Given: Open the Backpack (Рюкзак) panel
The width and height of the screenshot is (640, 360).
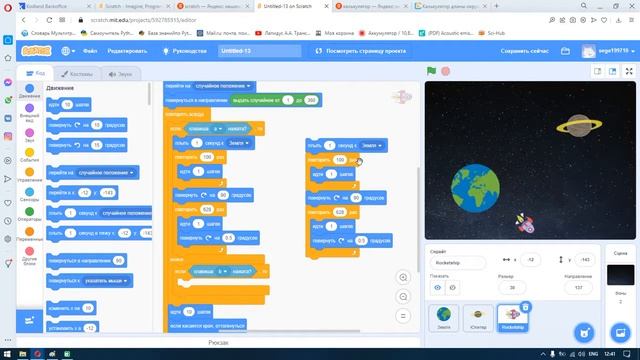Looking at the screenshot, I should click(x=218, y=343).
